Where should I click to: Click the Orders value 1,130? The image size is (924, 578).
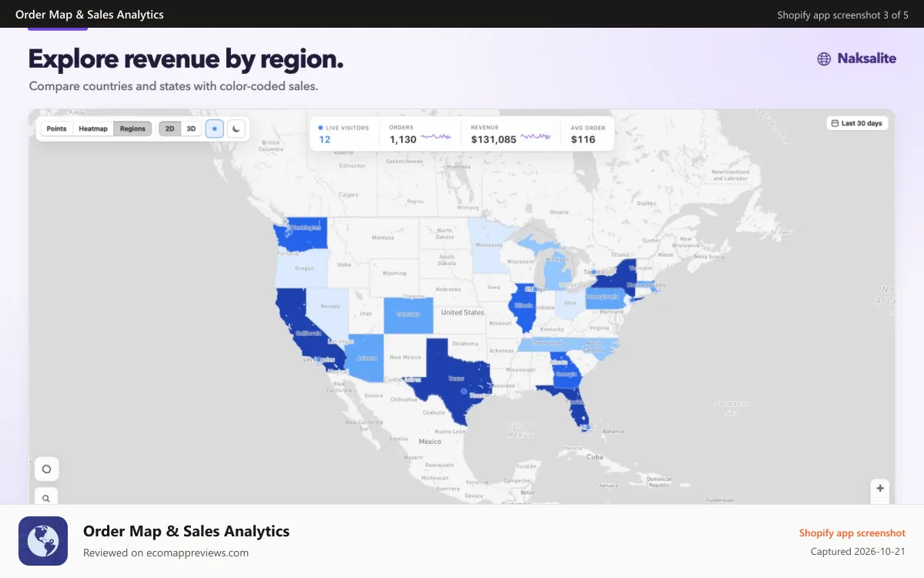(403, 139)
